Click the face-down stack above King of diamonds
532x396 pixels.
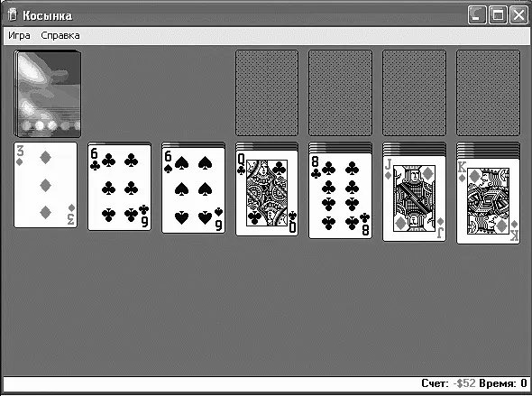point(488,151)
